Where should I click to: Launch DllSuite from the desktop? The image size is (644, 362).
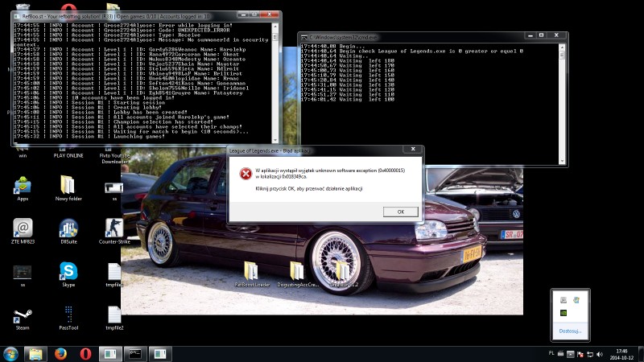[x=68, y=232]
